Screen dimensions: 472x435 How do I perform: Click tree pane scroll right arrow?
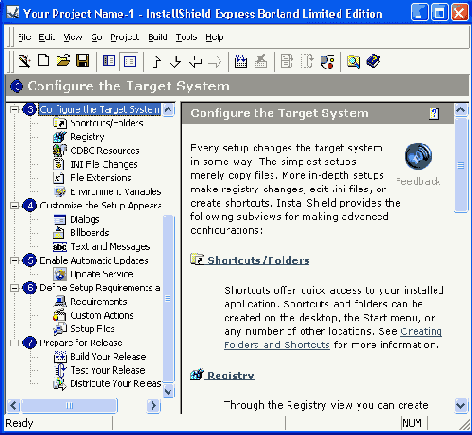(x=153, y=406)
